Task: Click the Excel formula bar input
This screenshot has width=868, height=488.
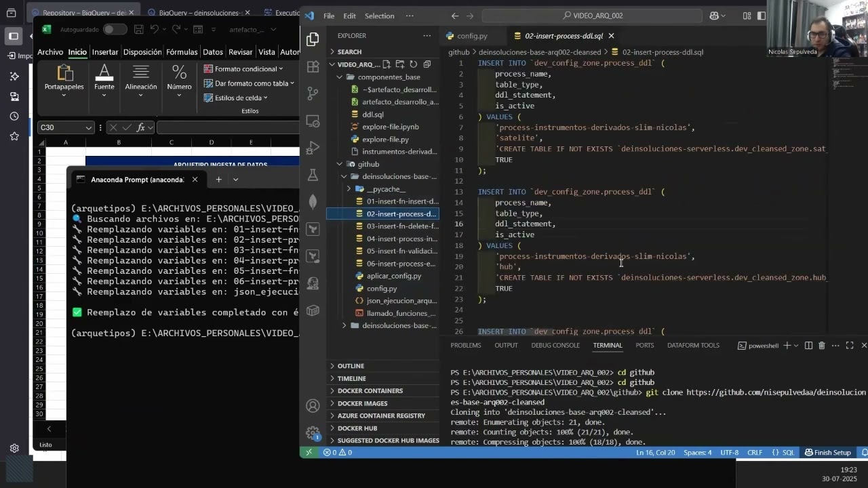Action: pos(228,127)
